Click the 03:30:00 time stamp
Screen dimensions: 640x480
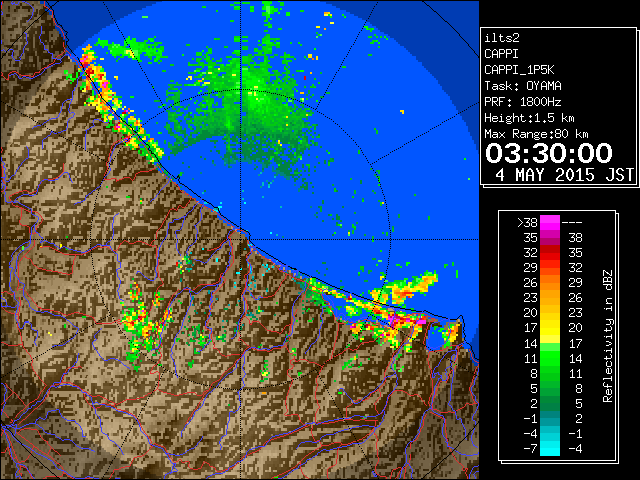tap(549, 153)
